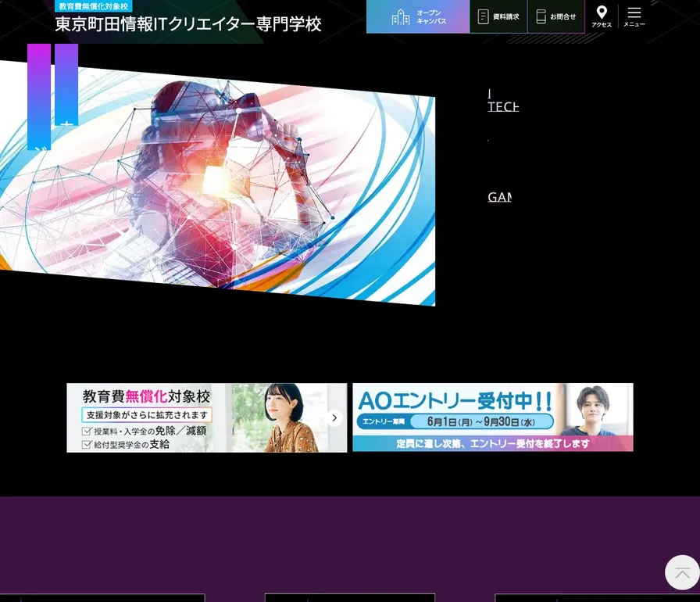Click the GAME link on the right
The height and width of the screenshot is (602, 700).
pyautogui.click(x=499, y=197)
